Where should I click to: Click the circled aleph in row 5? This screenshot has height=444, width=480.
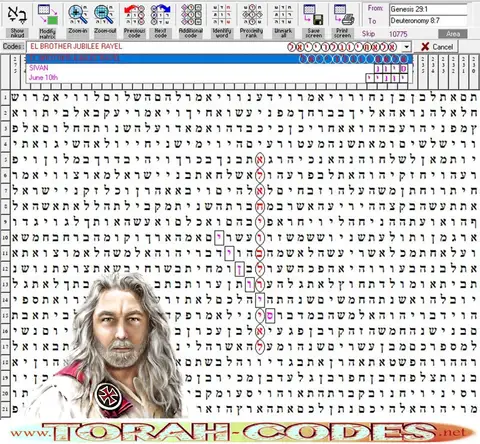[x=260, y=160]
